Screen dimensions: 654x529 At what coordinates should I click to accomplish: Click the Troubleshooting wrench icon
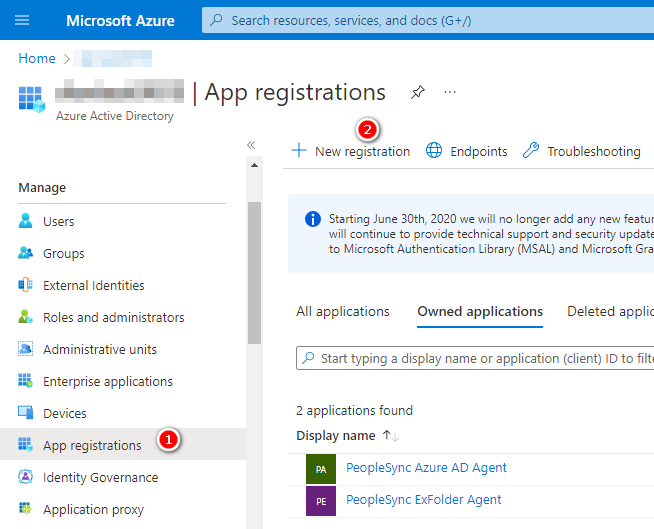point(531,150)
